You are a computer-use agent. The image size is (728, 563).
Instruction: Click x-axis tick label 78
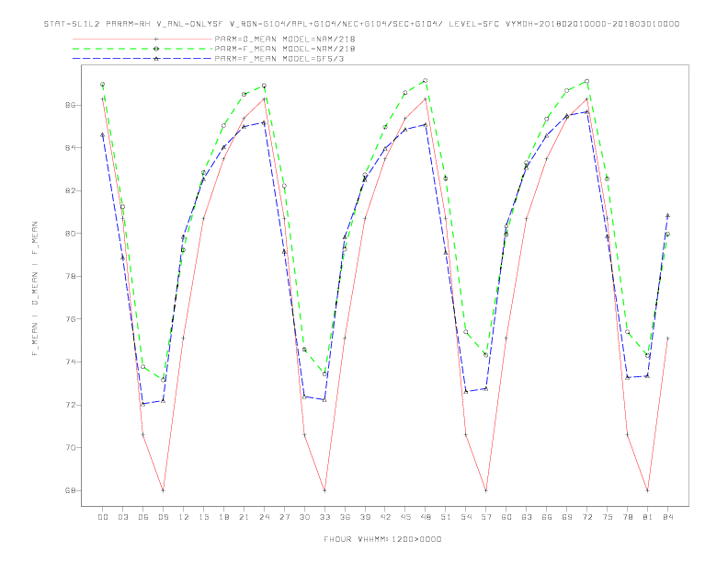click(x=627, y=517)
